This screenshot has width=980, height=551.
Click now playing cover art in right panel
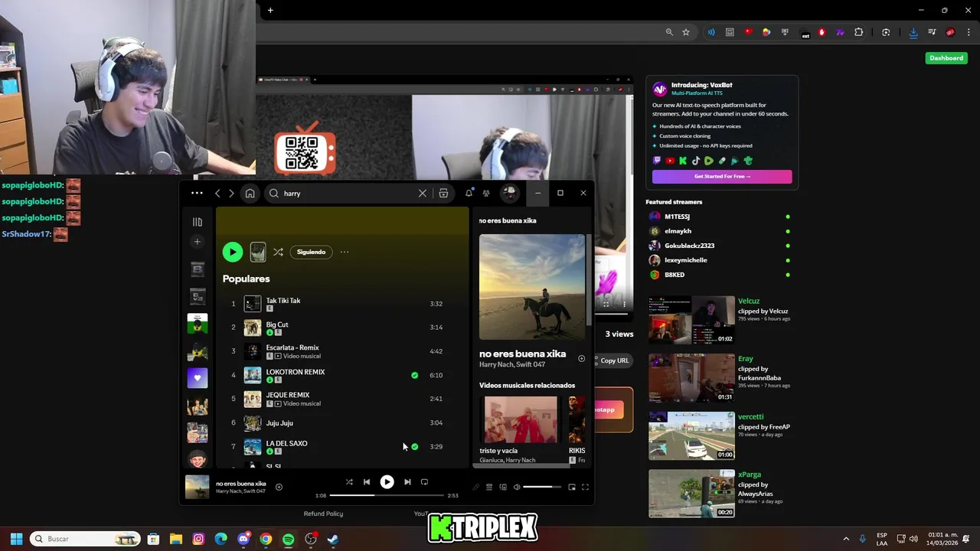(x=532, y=287)
